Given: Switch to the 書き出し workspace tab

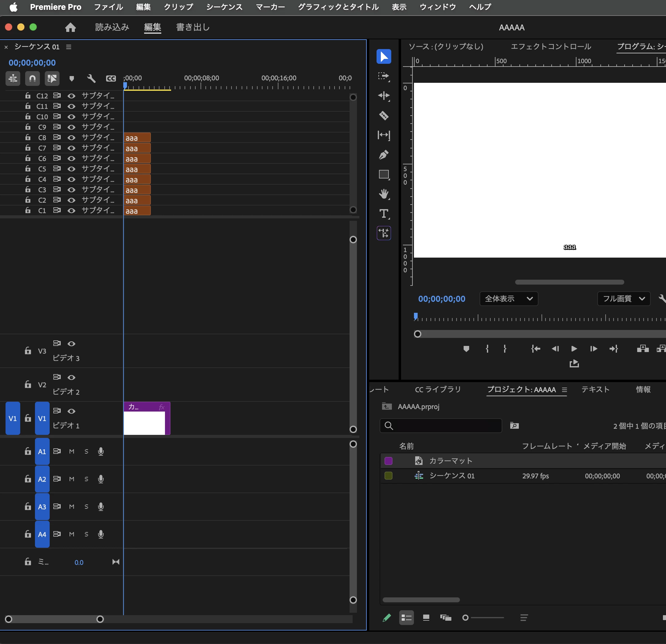Looking at the screenshot, I should 193,27.
